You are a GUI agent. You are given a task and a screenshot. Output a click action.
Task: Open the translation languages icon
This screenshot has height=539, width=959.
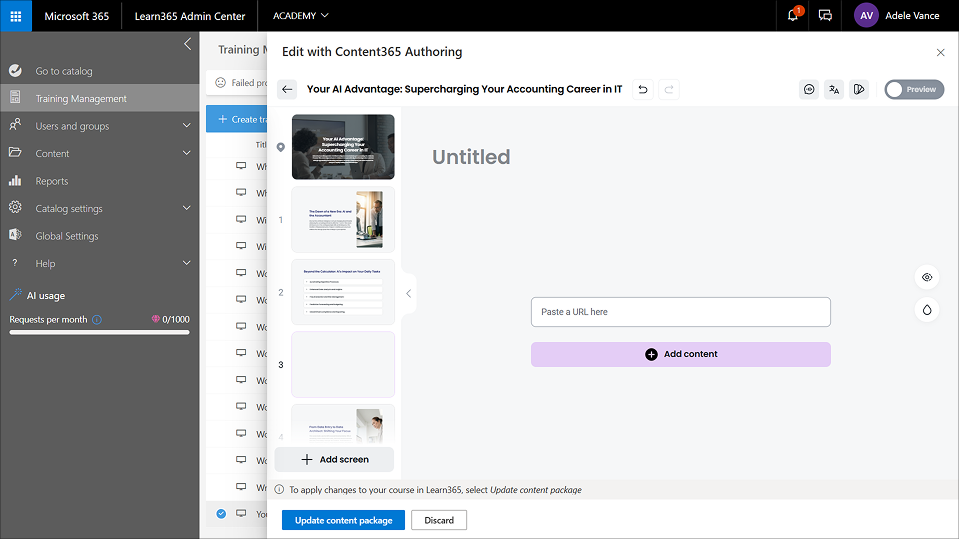point(834,89)
